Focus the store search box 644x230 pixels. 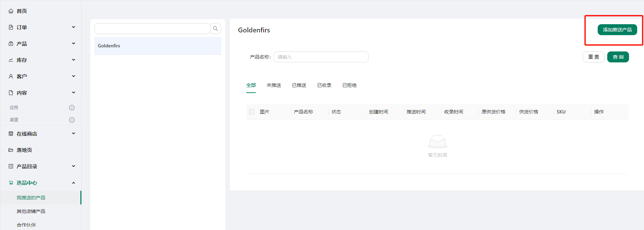click(152, 29)
